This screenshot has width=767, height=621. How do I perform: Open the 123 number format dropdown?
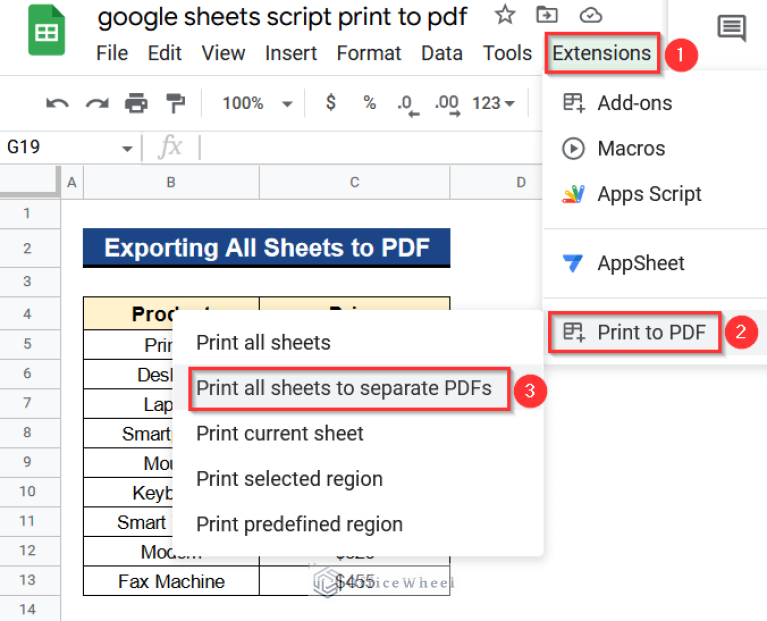(493, 103)
